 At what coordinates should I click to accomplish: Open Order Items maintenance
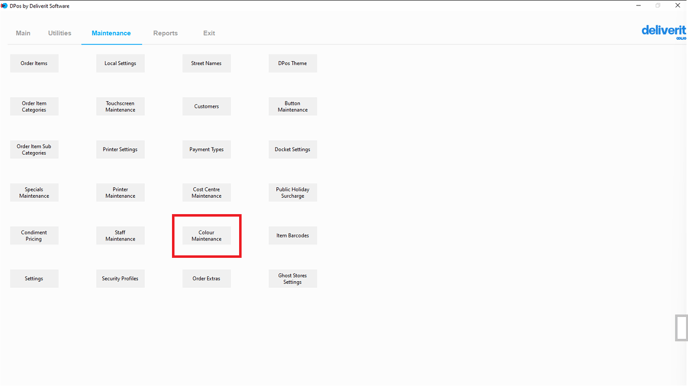click(x=34, y=63)
